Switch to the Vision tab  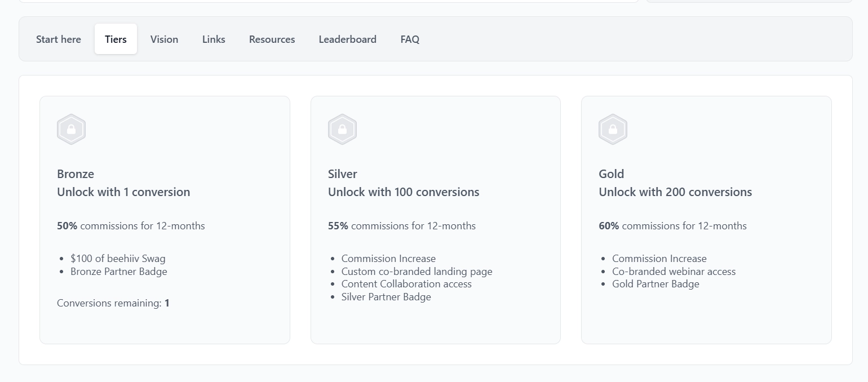point(164,39)
